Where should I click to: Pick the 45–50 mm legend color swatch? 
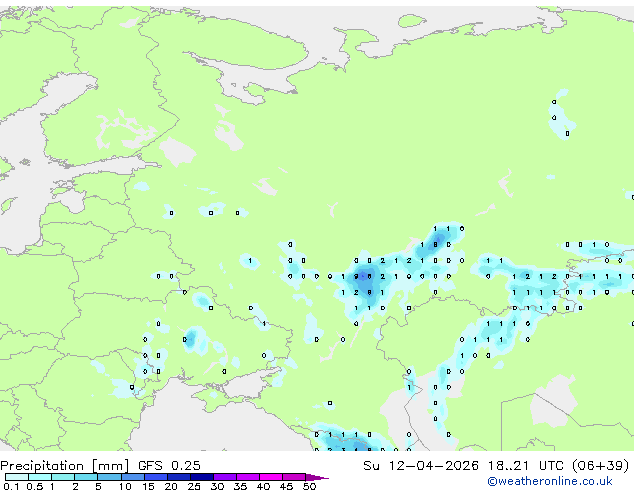294,477
